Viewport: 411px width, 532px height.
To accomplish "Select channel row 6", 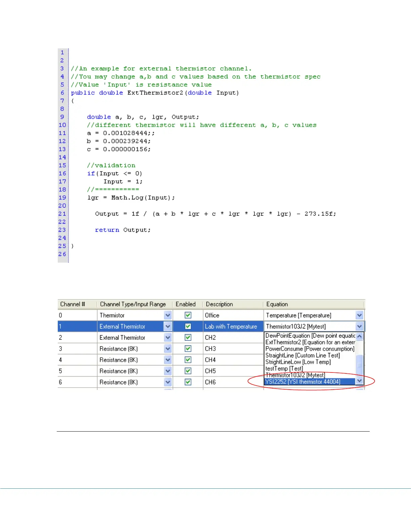I will point(77,382).
